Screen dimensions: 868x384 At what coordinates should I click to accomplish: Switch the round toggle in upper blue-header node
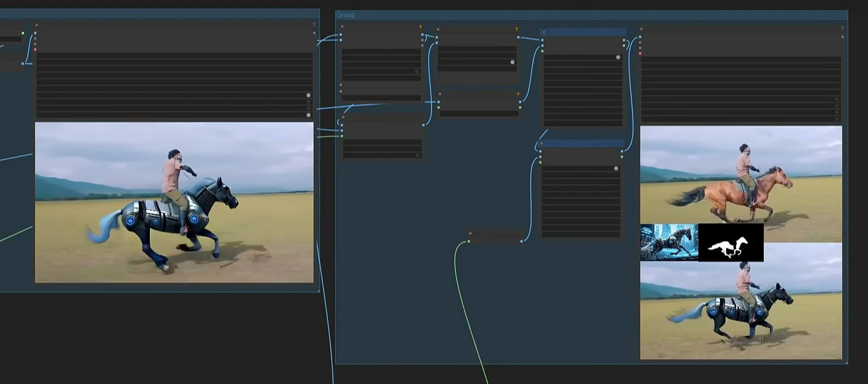click(618, 57)
